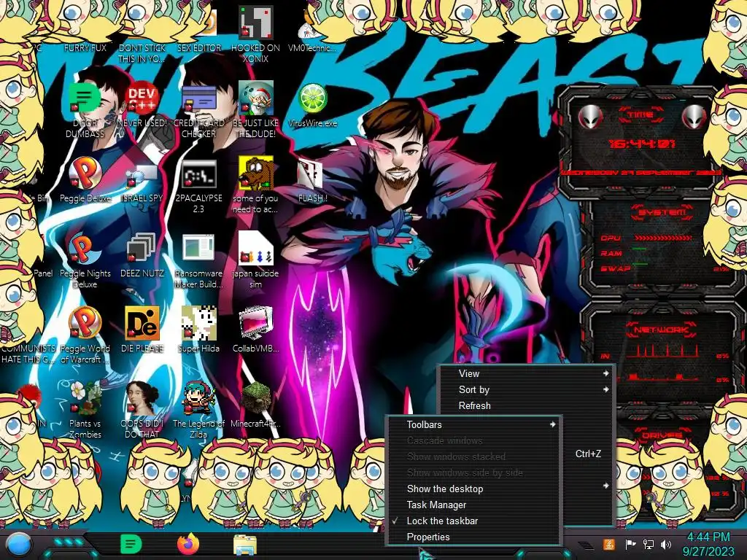Open the network tray icon
The image size is (747, 560).
click(x=648, y=544)
